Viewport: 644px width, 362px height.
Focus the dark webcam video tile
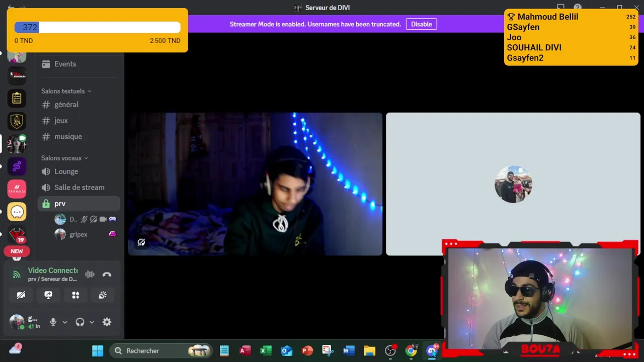[x=255, y=184]
